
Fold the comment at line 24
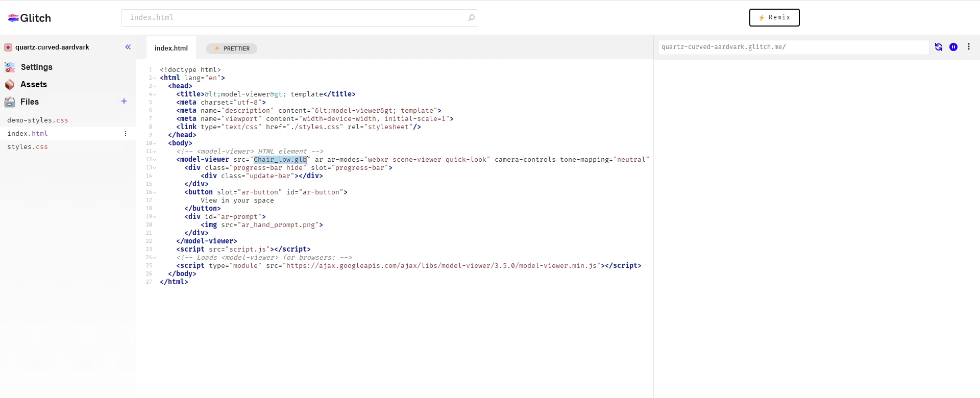pos(155,258)
